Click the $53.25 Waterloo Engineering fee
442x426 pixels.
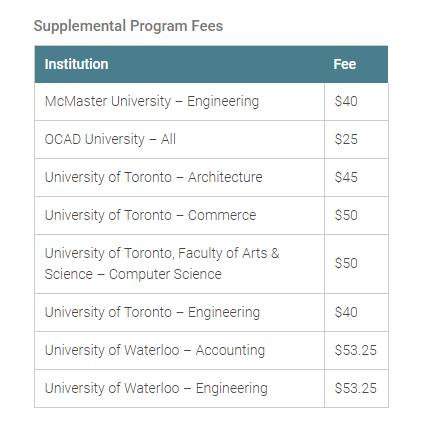(x=356, y=388)
